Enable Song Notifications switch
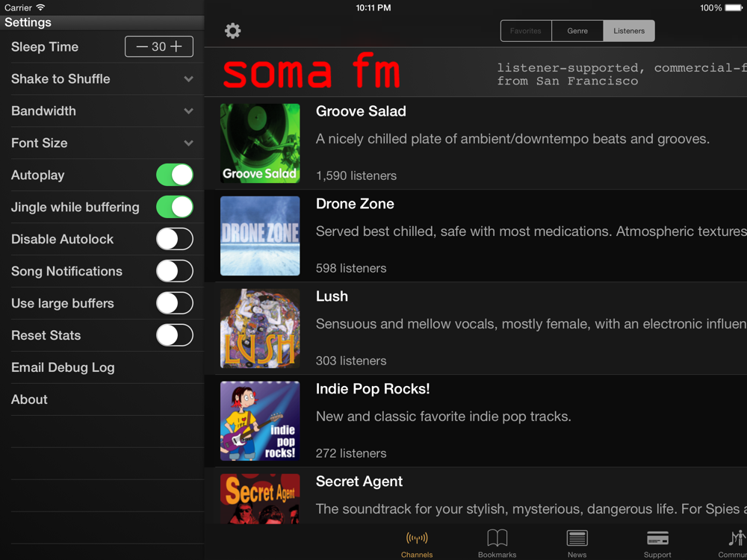 175,272
